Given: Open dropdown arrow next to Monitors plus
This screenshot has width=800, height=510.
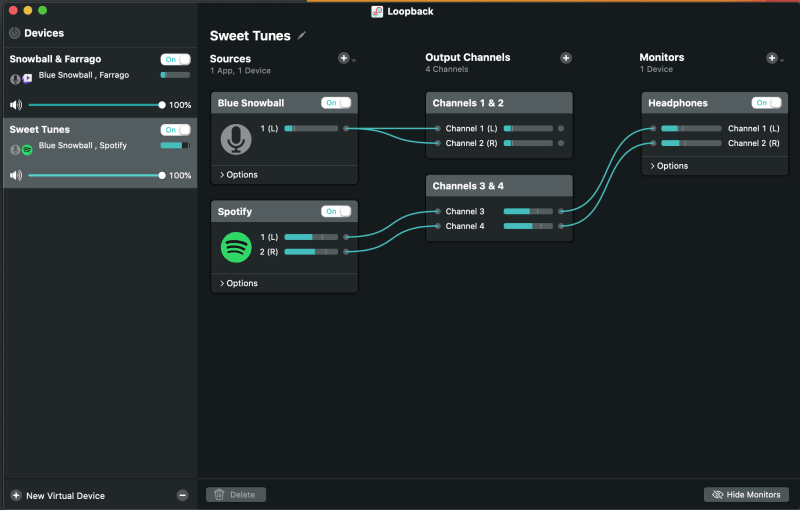Looking at the screenshot, I should click(782, 61).
